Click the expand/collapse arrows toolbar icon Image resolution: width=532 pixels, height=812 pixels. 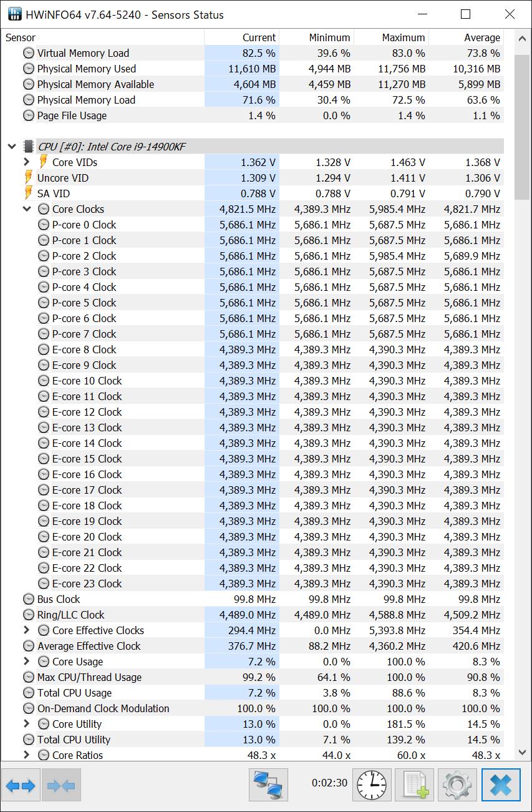pos(21,785)
